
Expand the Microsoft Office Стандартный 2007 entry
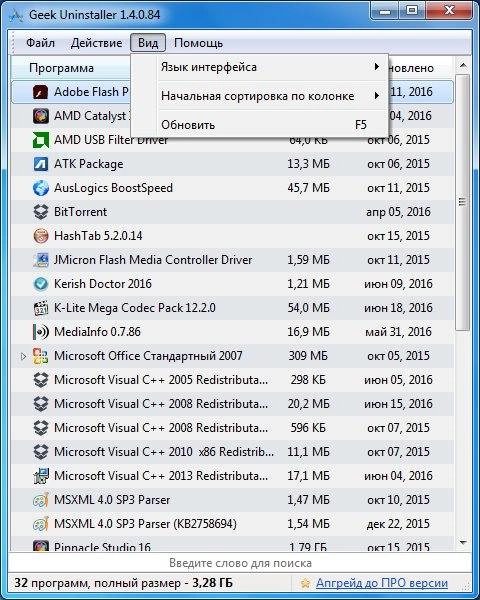(23, 356)
